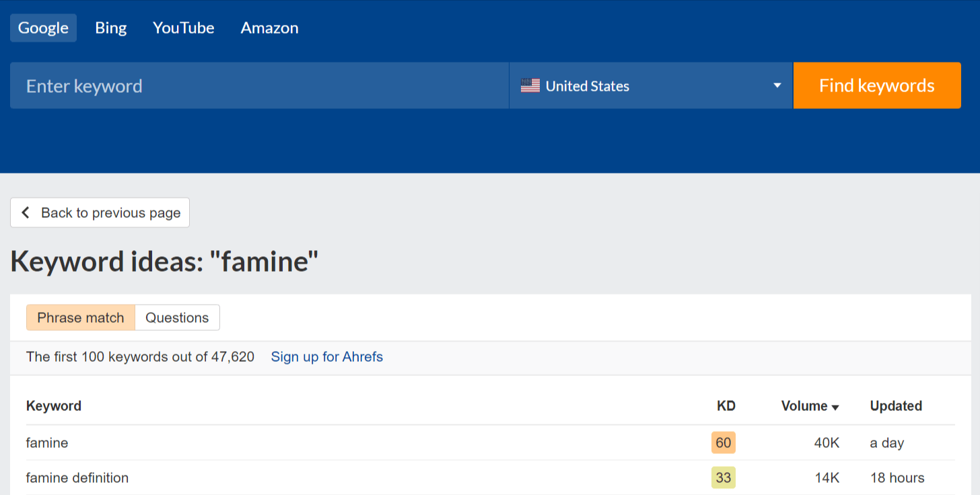Click the back chevron icon
The image size is (980, 495).
[25, 213]
